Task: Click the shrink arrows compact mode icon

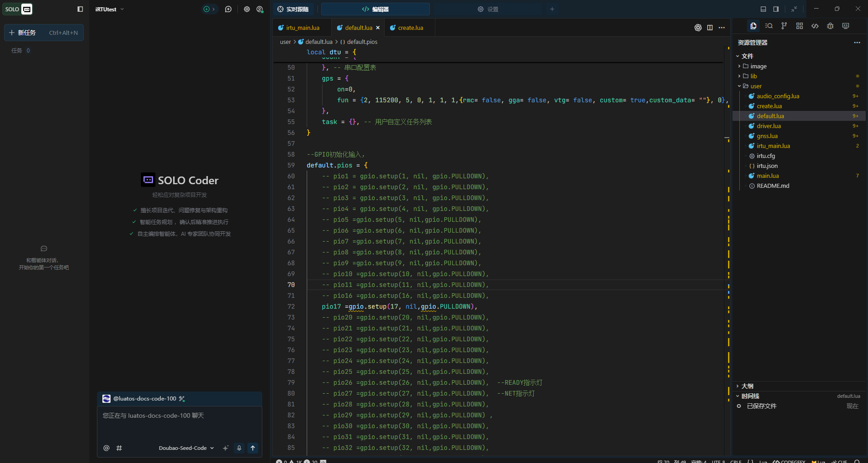Action: 794,9
